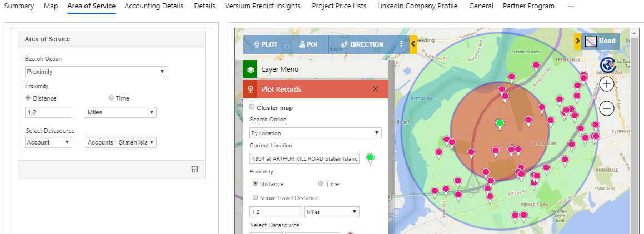The width and height of the screenshot is (644, 234).
Task: Collapse the map toolbar with yellow arrow
Action: pyautogui.click(x=413, y=44)
